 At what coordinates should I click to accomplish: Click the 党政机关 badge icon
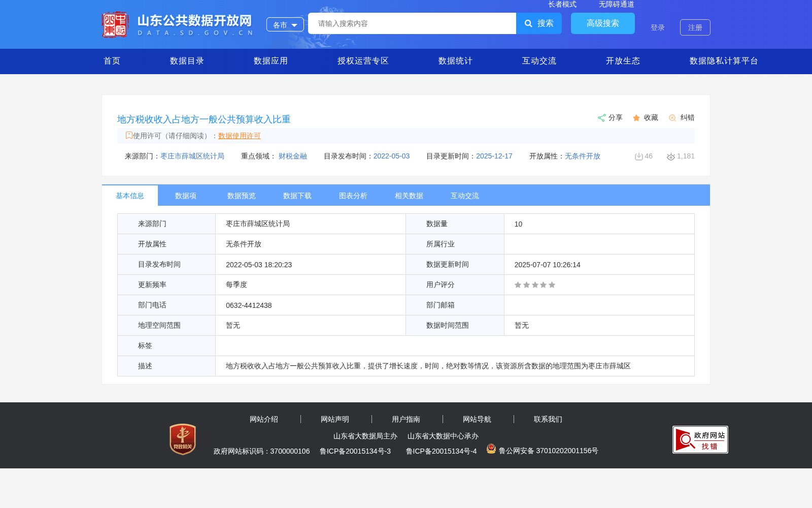click(183, 439)
